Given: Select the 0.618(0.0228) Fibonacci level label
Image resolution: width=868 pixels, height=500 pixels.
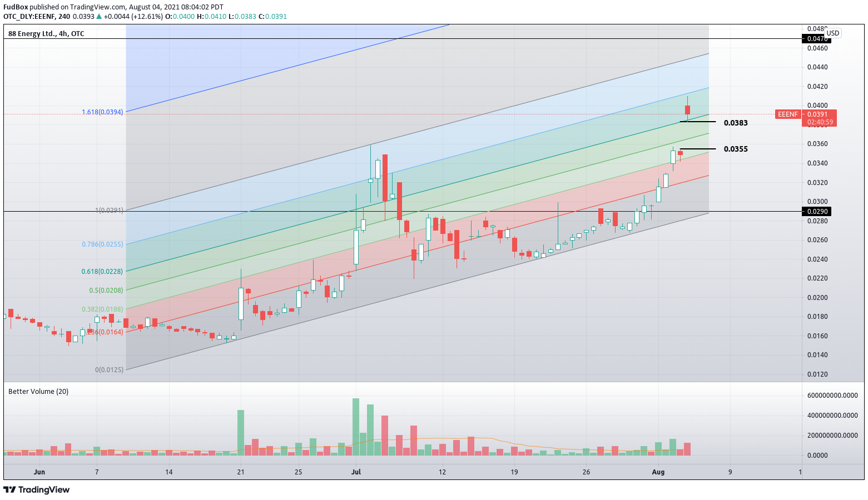Looking at the screenshot, I should [x=103, y=272].
